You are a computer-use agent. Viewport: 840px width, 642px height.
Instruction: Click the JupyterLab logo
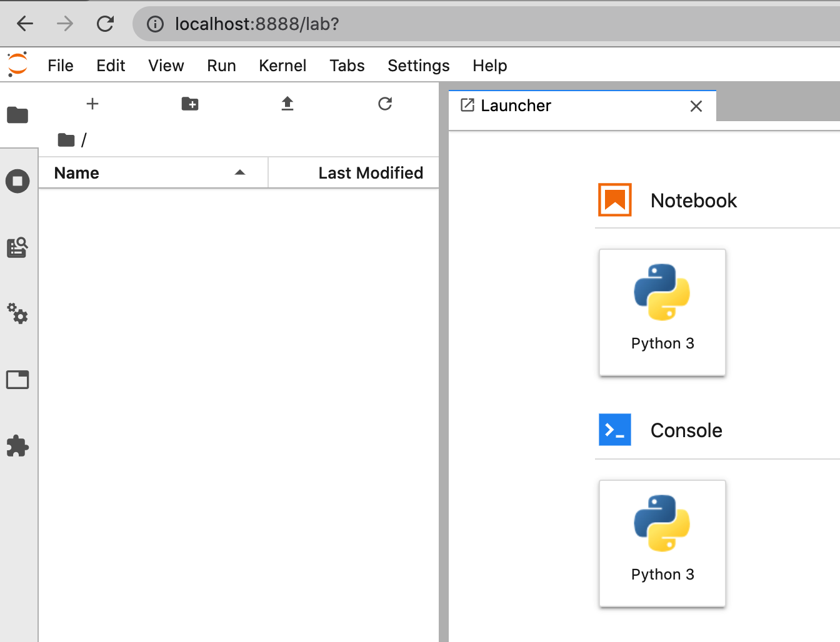click(17, 64)
